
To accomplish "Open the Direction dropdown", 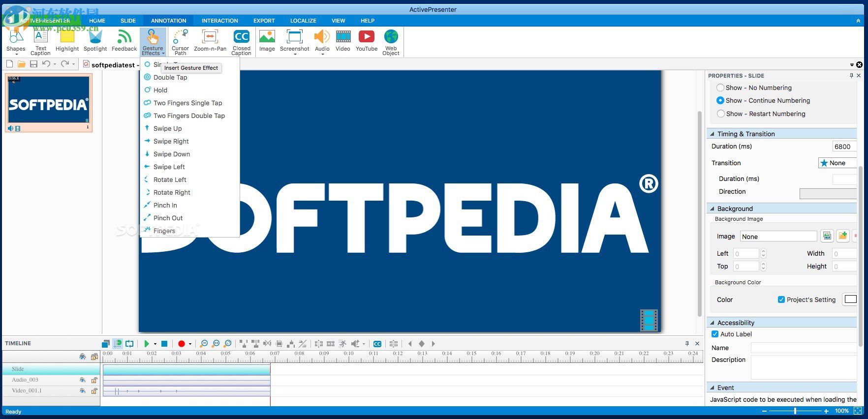I will [x=828, y=194].
